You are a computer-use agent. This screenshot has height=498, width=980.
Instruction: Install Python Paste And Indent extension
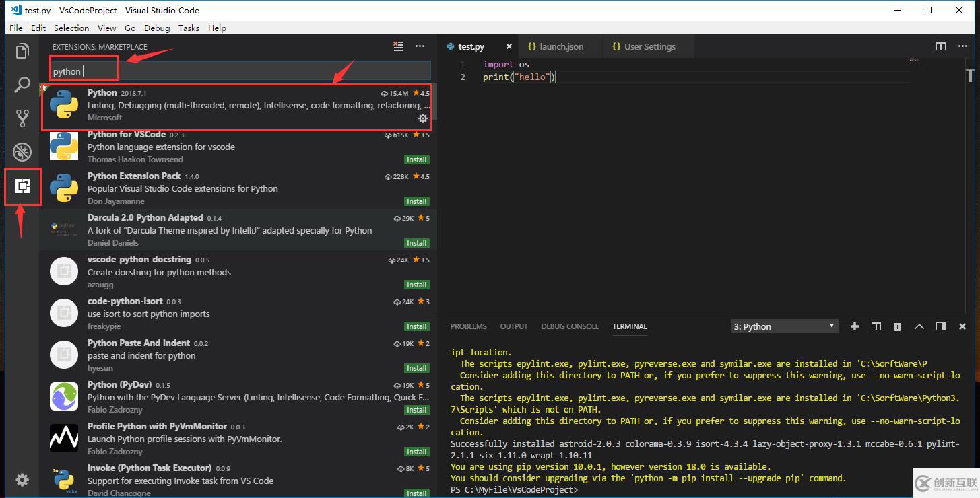click(417, 368)
